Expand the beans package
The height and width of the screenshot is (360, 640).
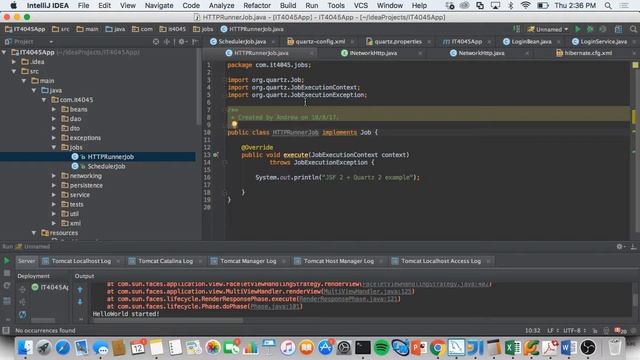coord(54,109)
